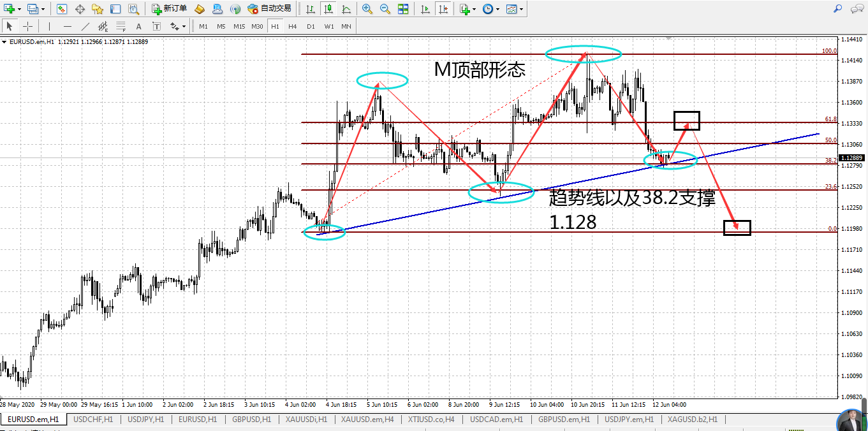
Task: Select the Equidistant Channel tool
Action: (103, 26)
